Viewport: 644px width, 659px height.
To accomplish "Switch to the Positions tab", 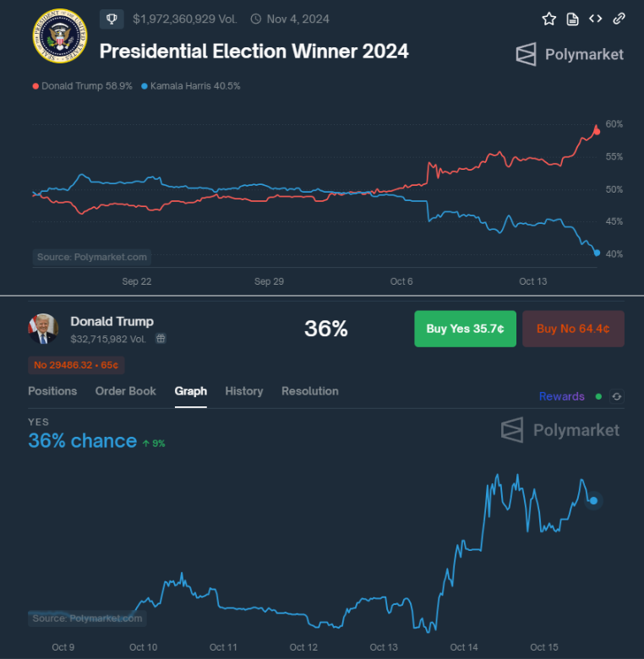I will 52,391.
